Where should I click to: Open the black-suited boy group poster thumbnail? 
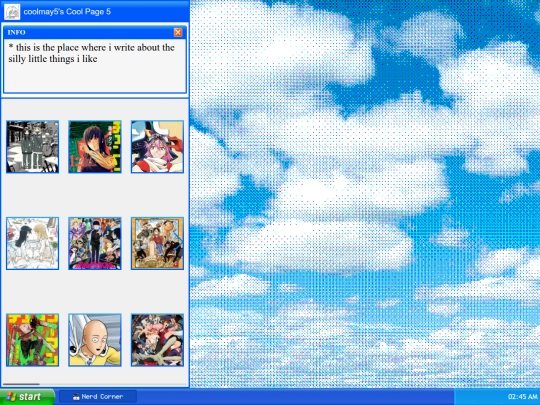[95, 243]
